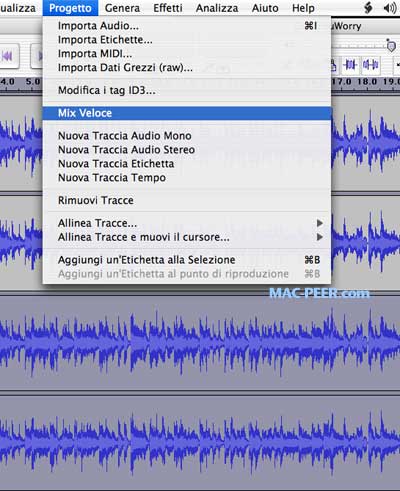The width and height of the screenshot is (400, 491).
Task: Click the paste icon in edit toolbar
Action: pos(334,65)
